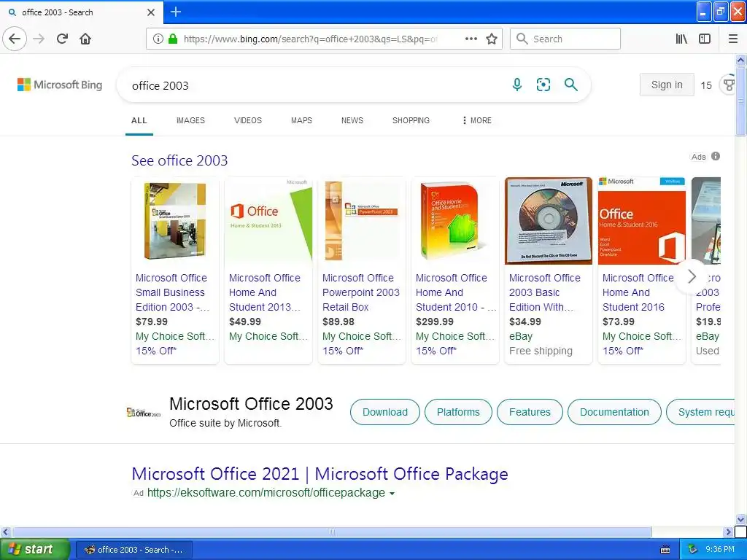Select the office 2003 Search taskbar item
The image size is (747, 560).
click(x=134, y=550)
